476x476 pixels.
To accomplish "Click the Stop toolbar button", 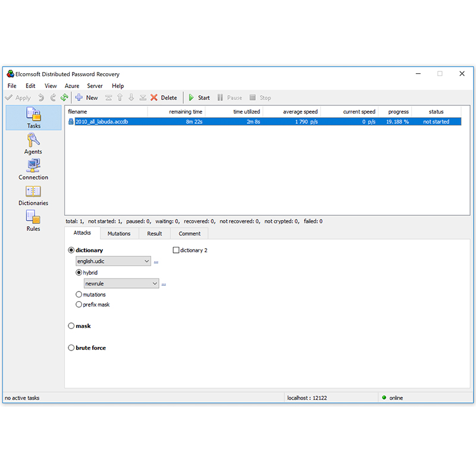I will pos(260,98).
